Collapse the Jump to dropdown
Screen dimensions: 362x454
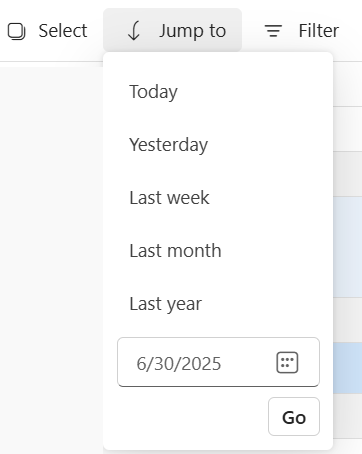point(172,30)
